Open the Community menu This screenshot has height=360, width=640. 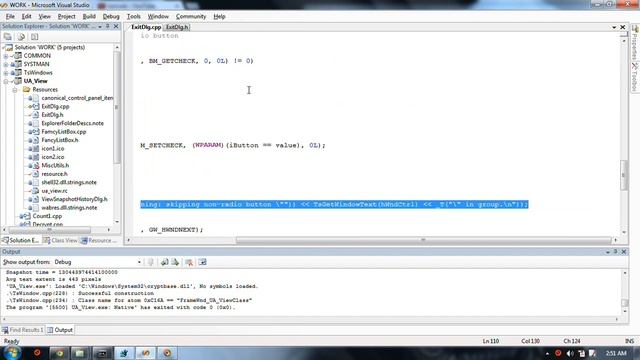(x=191, y=16)
